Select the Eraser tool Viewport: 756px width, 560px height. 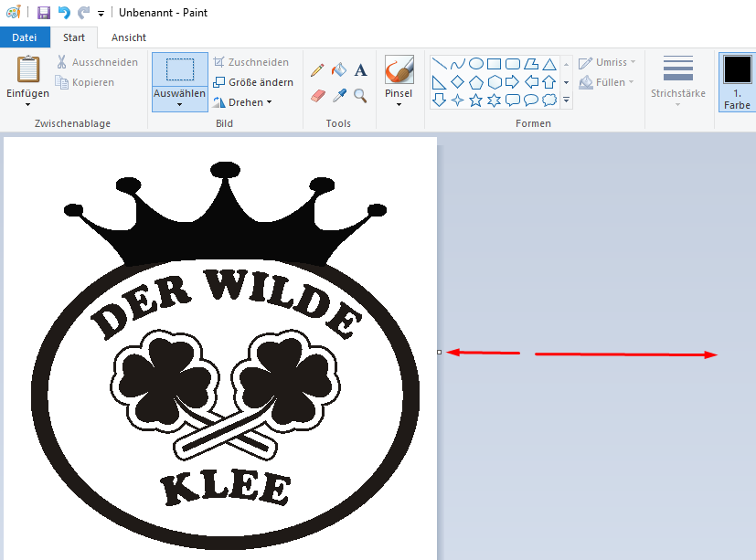318,96
